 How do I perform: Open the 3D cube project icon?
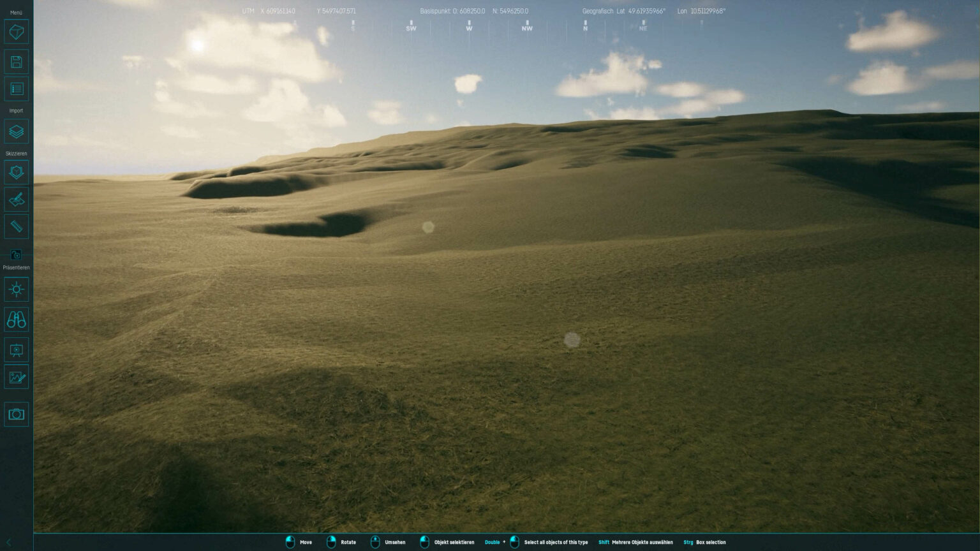pyautogui.click(x=17, y=32)
